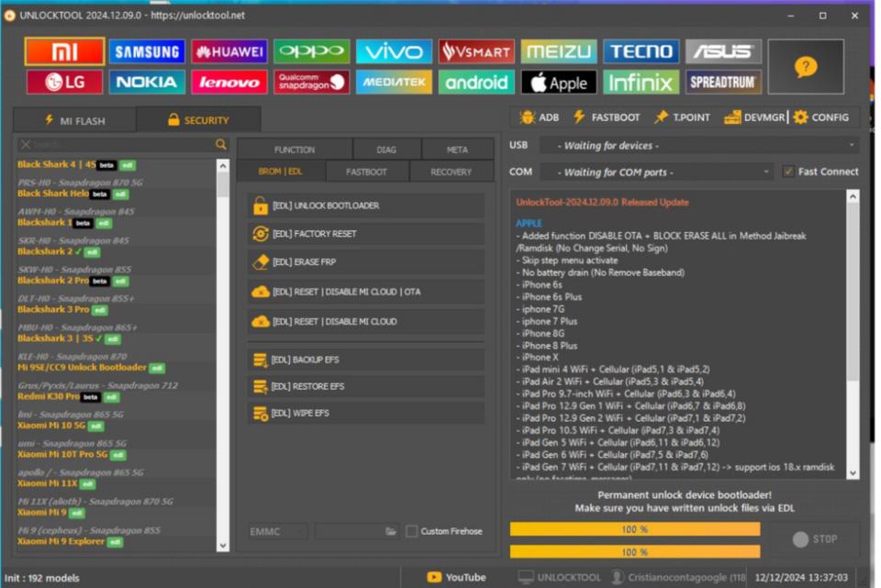Open the Nokia brand section
This screenshot has height=588, width=881.
click(x=147, y=82)
